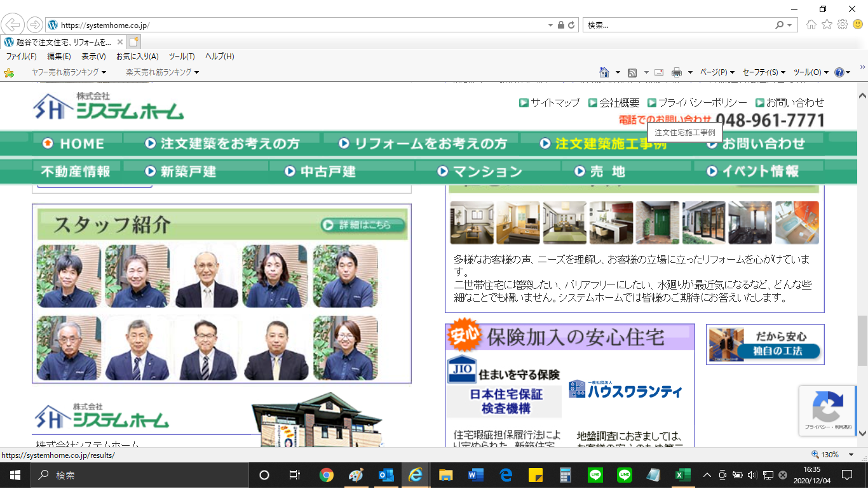Open the お気に入り(A) menu
Image resolution: width=868 pixels, height=489 pixels.
click(137, 57)
